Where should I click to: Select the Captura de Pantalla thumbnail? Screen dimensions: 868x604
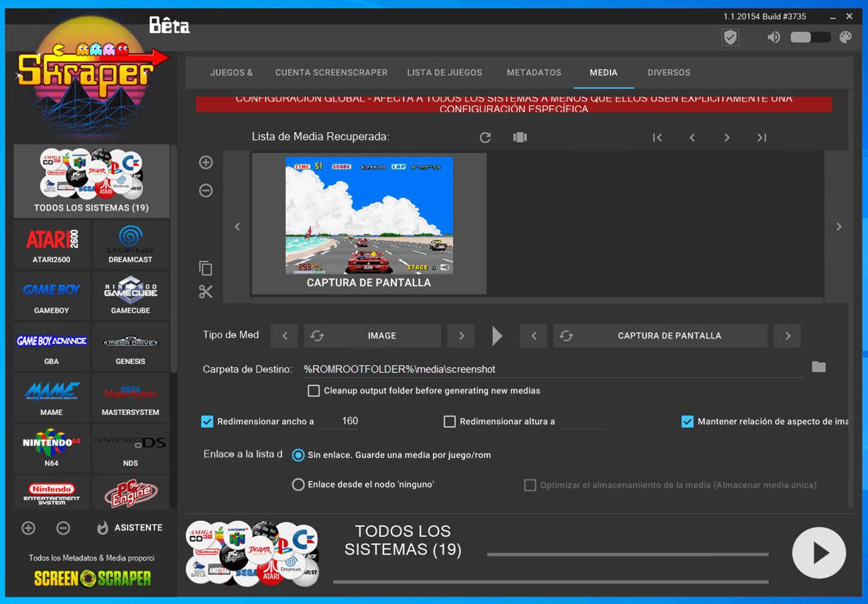click(369, 223)
